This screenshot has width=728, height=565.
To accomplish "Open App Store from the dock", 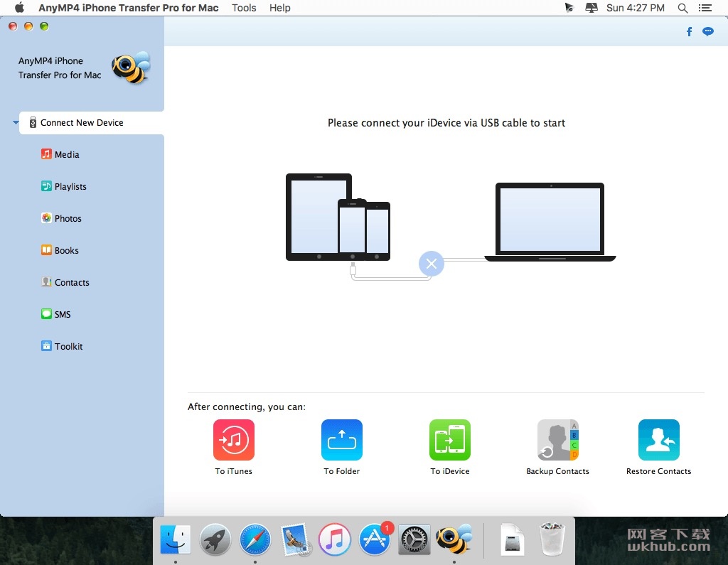I will coord(374,539).
